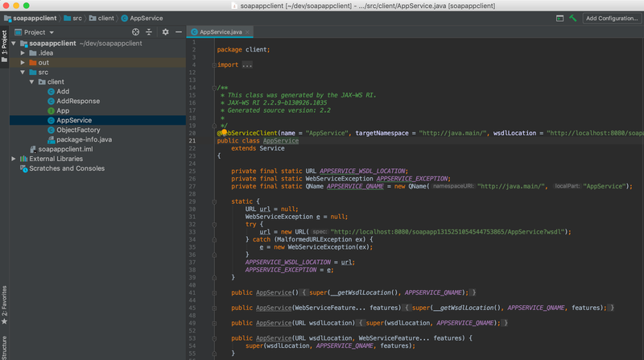Click the AppService class name on line 21
Viewport: 644px width, 360px height.
280,141
